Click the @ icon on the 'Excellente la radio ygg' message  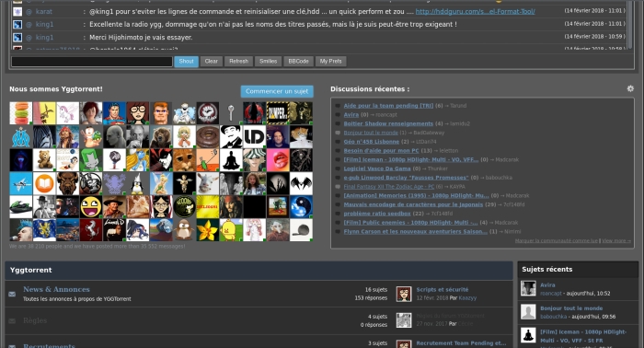tap(29, 25)
